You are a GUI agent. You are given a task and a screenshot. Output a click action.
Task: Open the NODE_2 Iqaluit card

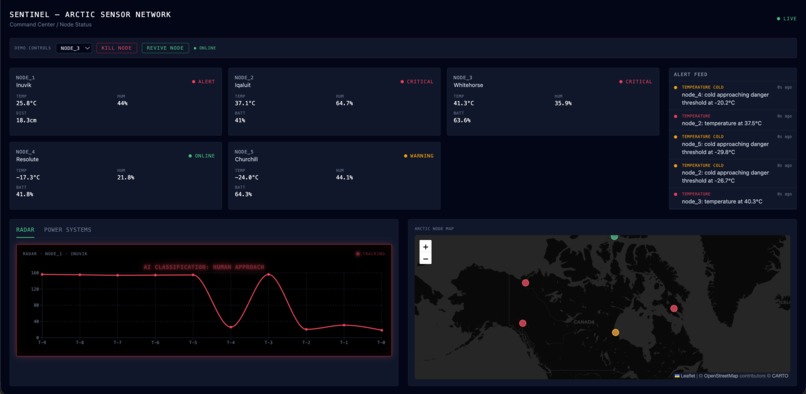click(x=334, y=102)
